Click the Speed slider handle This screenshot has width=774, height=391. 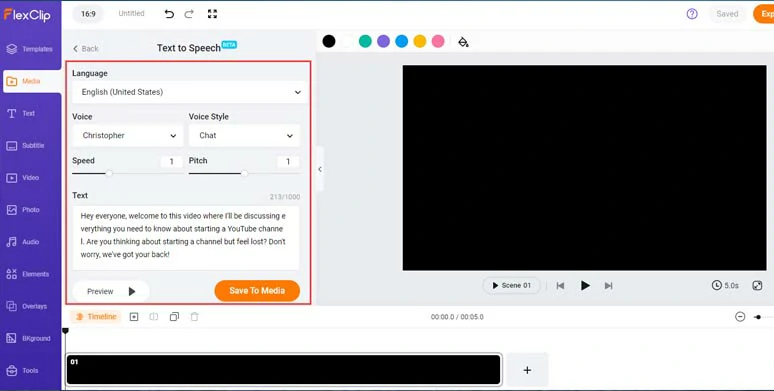tap(109, 173)
